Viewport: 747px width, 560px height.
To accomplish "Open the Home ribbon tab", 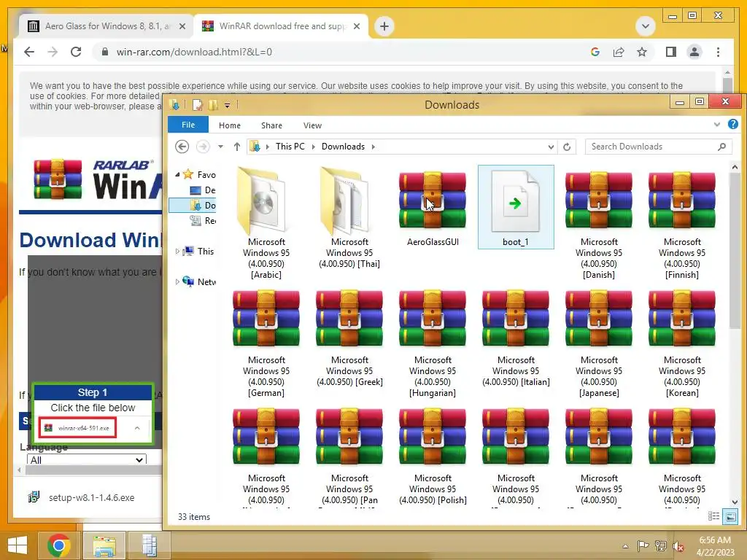I will click(x=230, y=125).
